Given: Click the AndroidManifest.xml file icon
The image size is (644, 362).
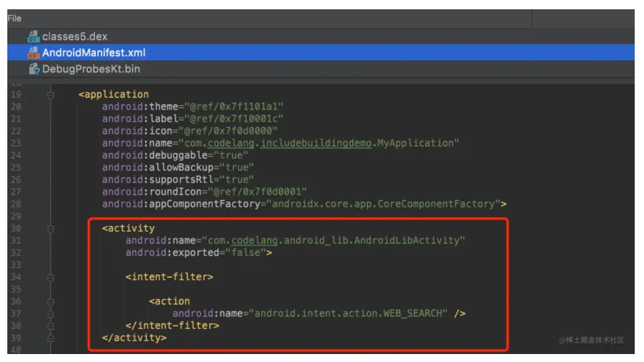Looking at the screenshot, I should pyautogui.click(x=33, y=52).
